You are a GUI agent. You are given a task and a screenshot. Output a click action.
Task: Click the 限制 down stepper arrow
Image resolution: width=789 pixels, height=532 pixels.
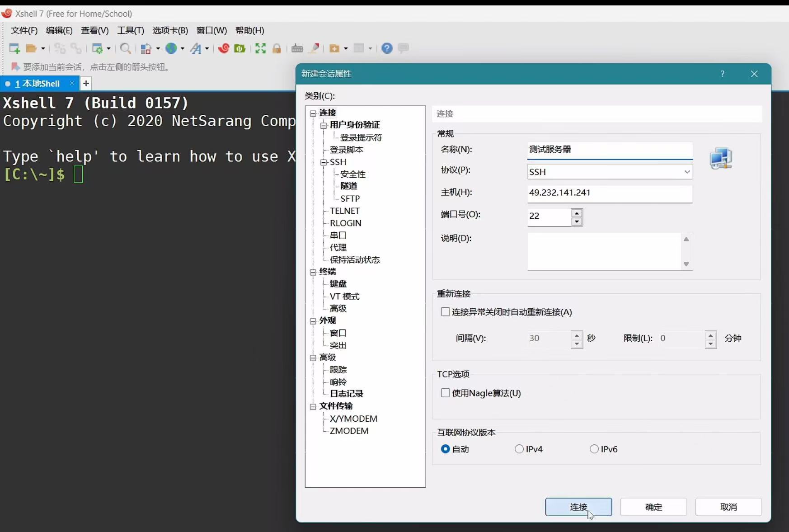pyautogui.click(x=711, y=344)
